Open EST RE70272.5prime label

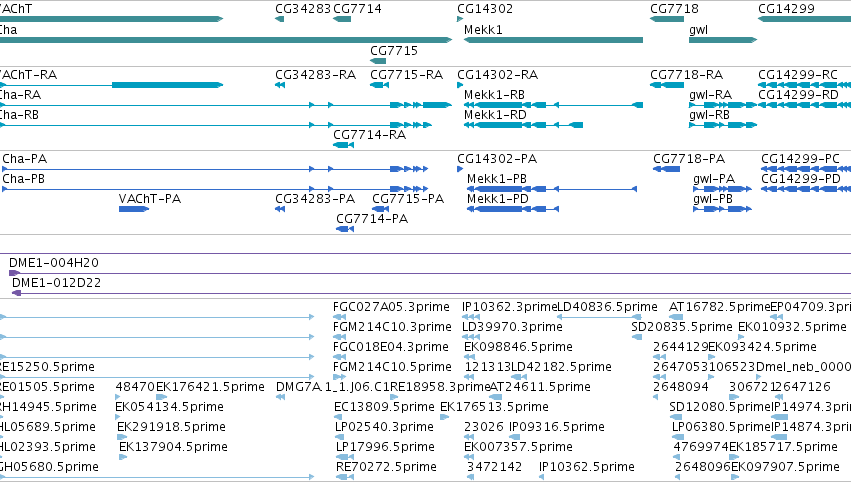pyautogui.click(x=386, y=468)
